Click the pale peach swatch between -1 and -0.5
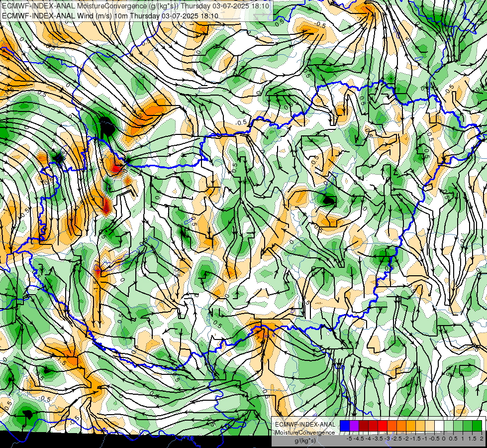The height and width of the screenshot is (448, 487). pyautogui.click(x=430, y=426)
